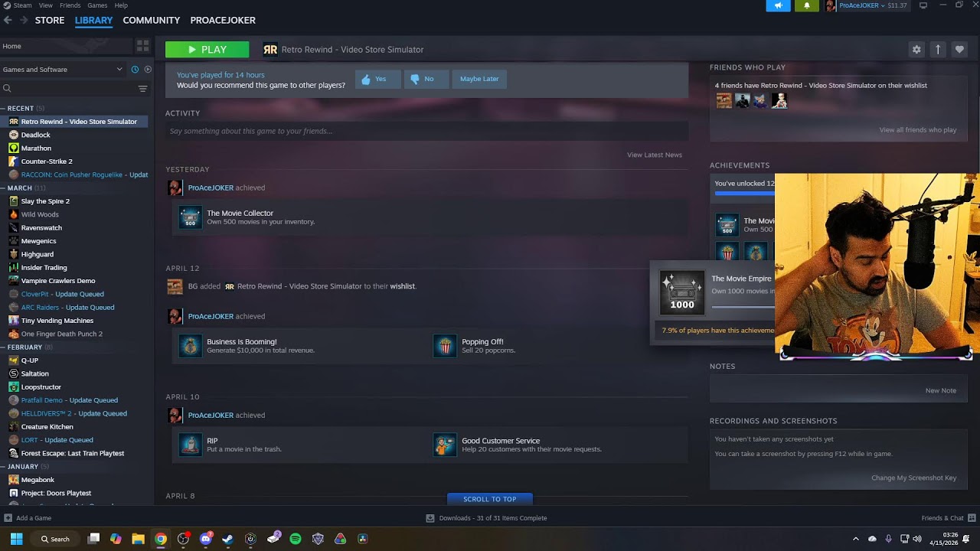
Task: Open Discord from the Windows taskbar
Action: click(x=205, y=539)
